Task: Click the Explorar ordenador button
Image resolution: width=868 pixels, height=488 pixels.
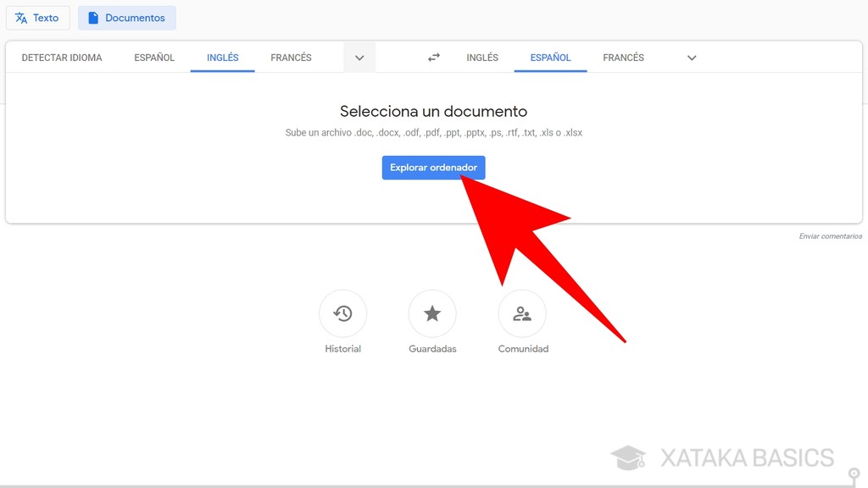Action: click(x=433, y=167)
